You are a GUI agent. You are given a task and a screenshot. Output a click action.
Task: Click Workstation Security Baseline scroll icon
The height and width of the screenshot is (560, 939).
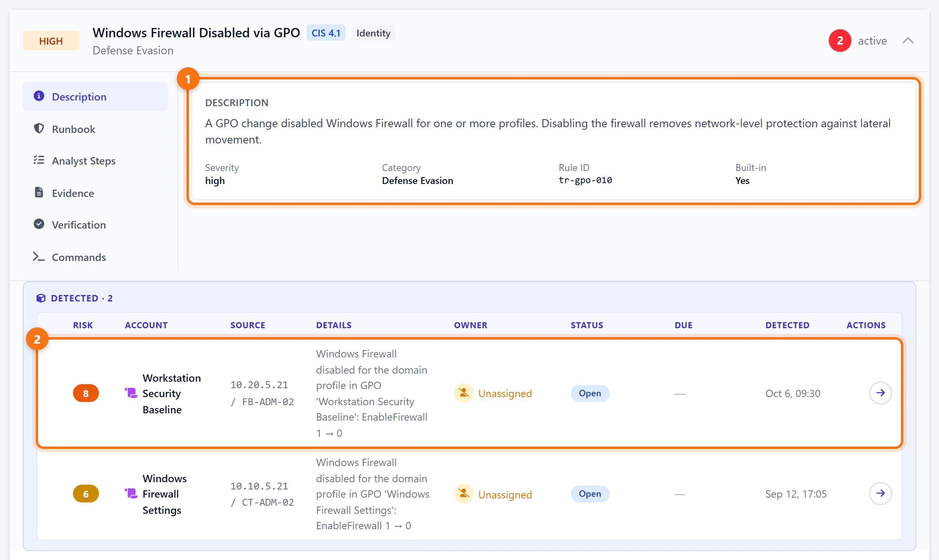pos(131,393)
